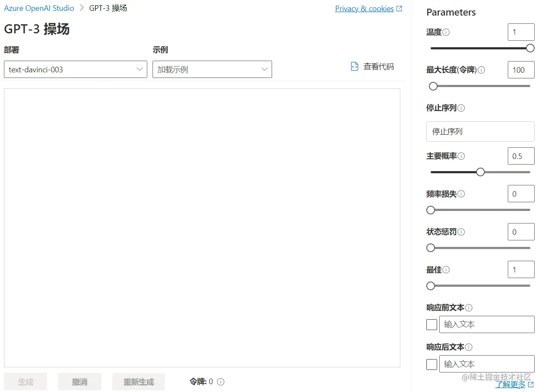Open the info icon next to 令牌 count
Screen dimensions: 542x392
(x=221, y=382)
